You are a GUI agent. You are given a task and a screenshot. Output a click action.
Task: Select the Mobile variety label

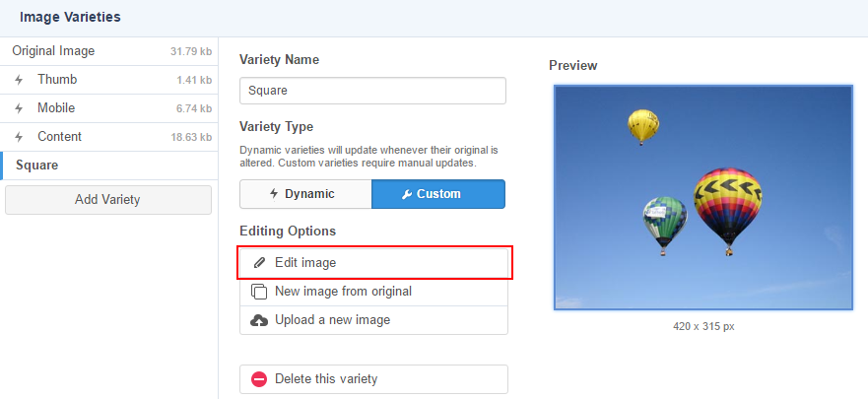pos(56,108)
